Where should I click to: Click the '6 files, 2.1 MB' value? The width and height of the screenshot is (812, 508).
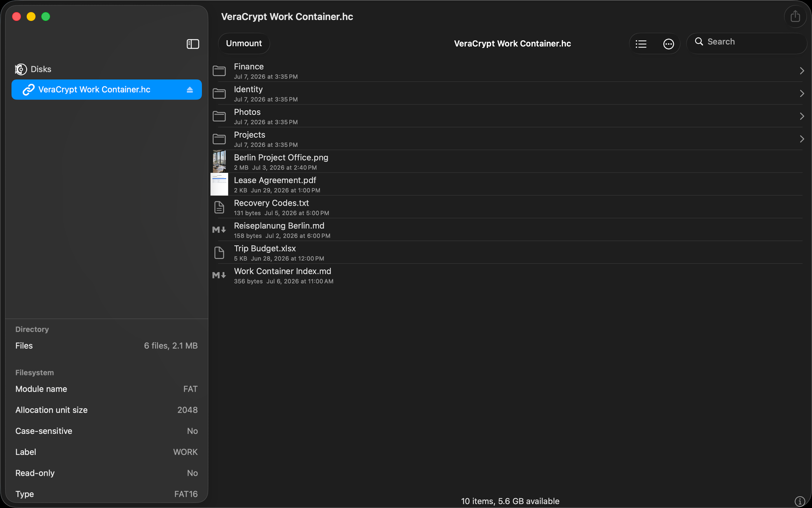pos(171,346)
